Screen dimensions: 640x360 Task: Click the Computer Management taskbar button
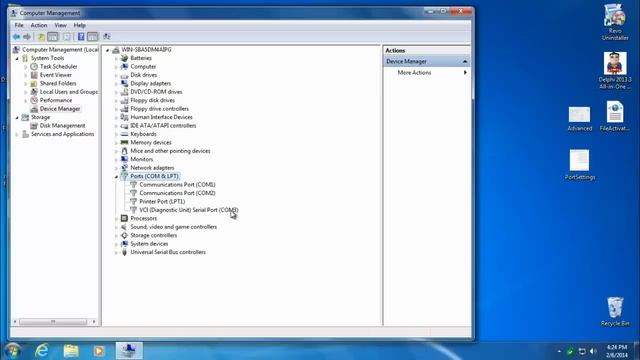click(x=129, y=351)
